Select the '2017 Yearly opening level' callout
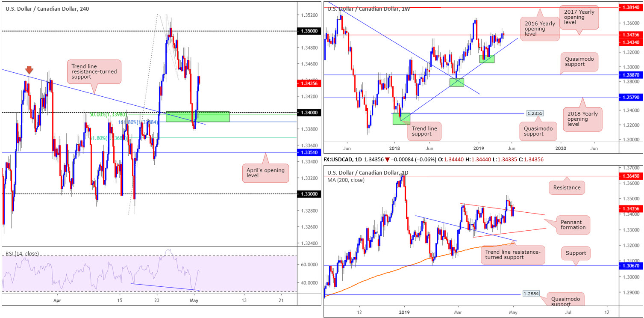 click(579, 18)
